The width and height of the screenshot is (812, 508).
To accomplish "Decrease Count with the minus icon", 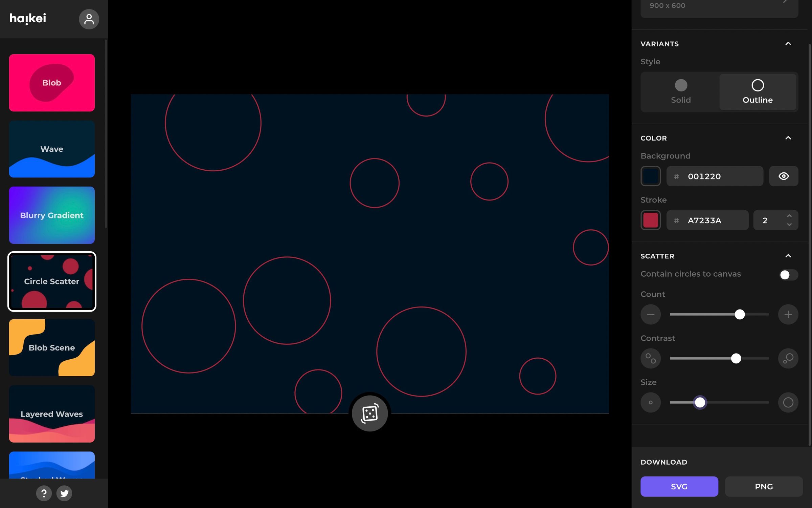I will [650, 314].
